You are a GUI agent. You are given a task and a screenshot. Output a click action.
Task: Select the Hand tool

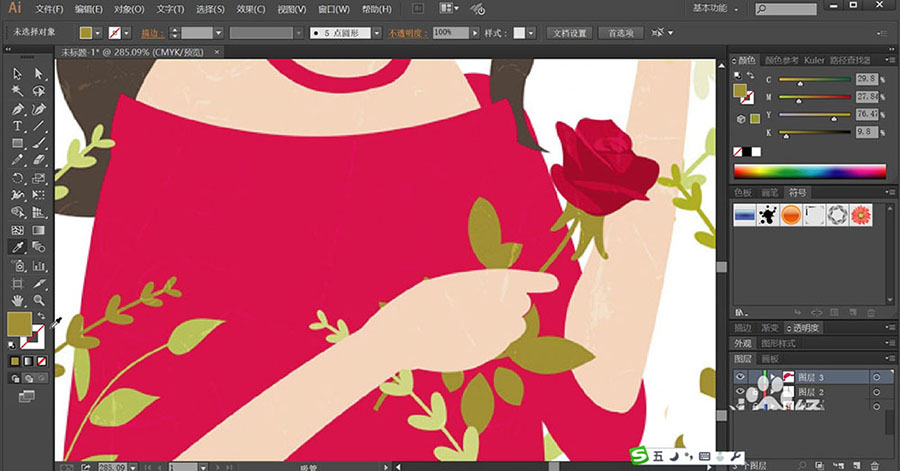18,300
